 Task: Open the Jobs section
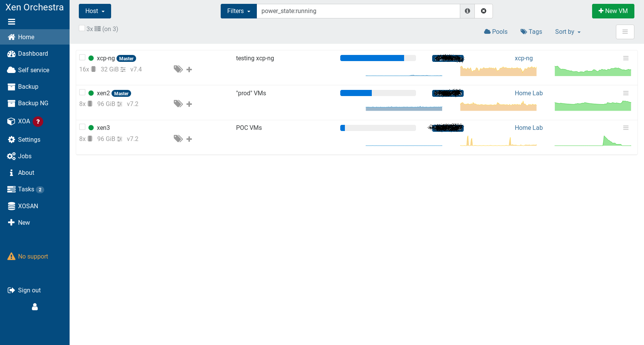pos(35,156)
